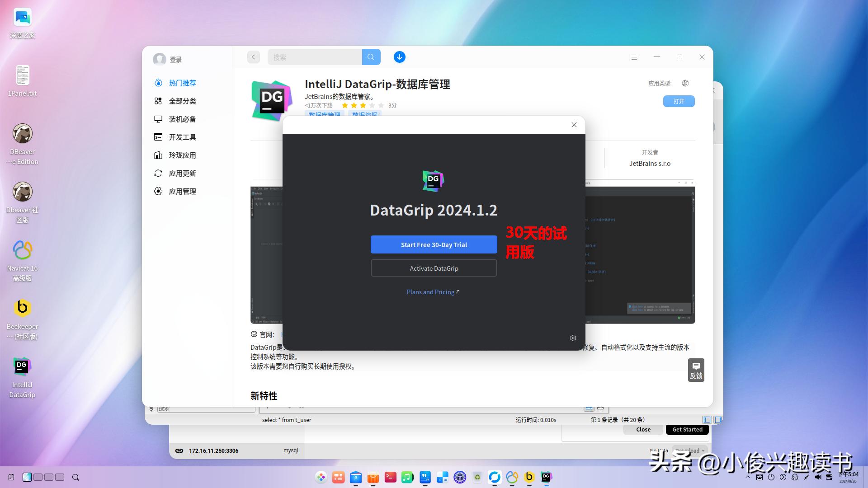Screen dimensions: 868x488
Task: Open 1Panel.txt desktop file
Action: (x=22, y=81)
